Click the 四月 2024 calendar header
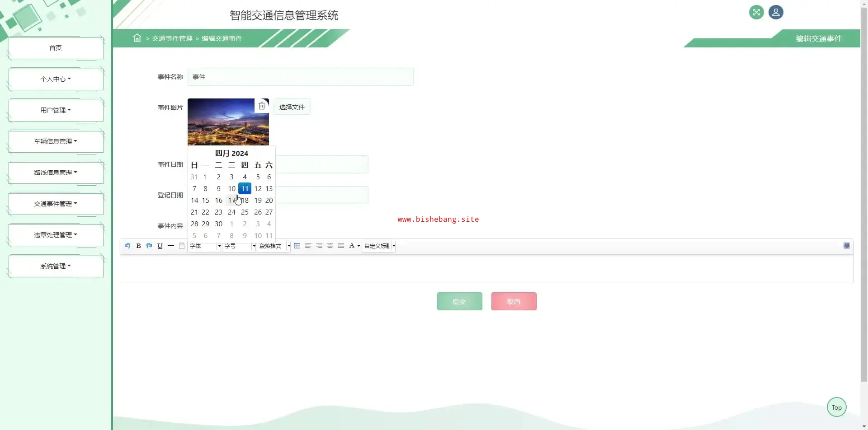The image size is (868, 430). click(x=231, y=153)
